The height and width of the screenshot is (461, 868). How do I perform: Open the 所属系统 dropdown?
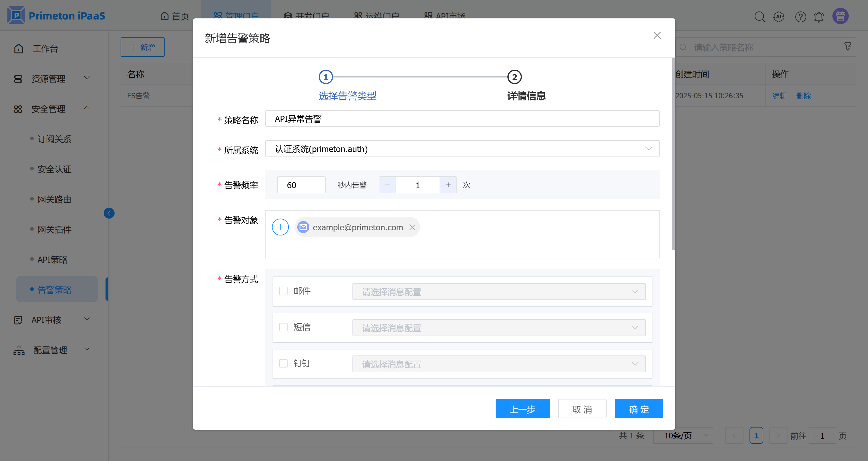462,149
